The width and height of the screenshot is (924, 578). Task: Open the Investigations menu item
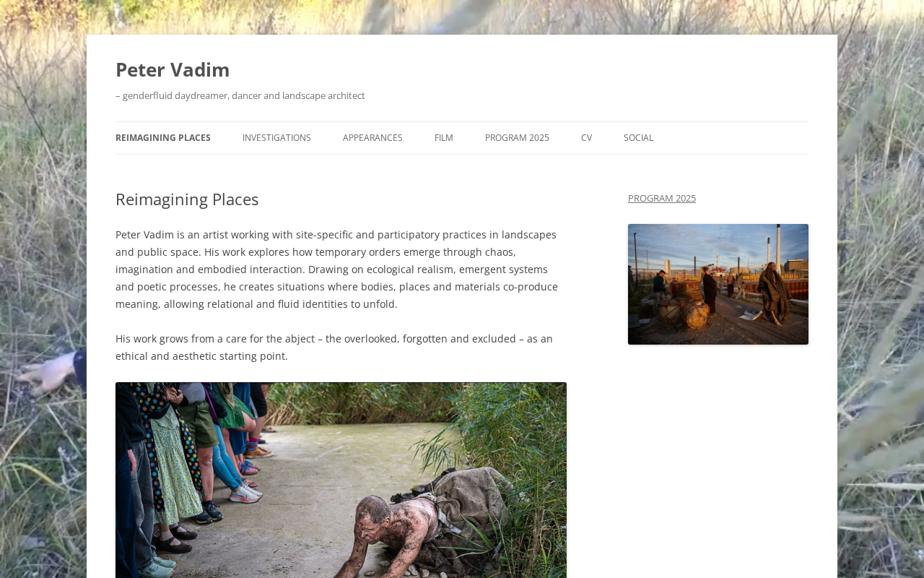pyautogui.click(x=276, y=138)
